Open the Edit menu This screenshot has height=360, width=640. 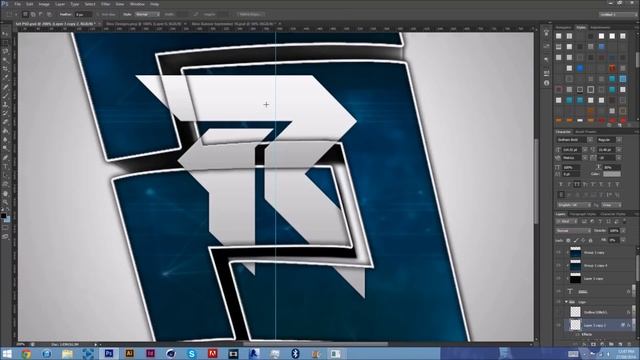[29, 4]
